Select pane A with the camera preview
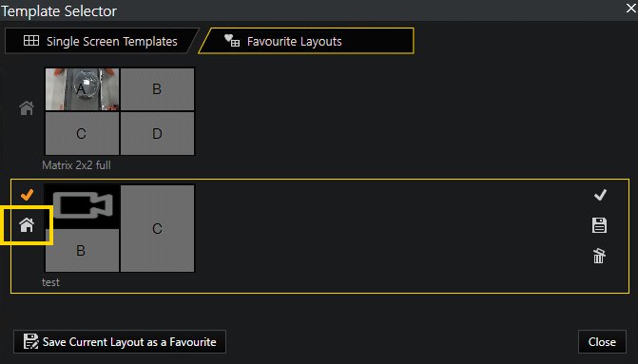 click(x=82, y=89)
